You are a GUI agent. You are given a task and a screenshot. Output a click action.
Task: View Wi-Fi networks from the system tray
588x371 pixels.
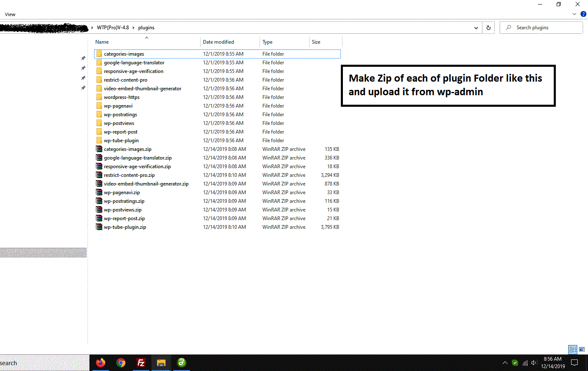pos(524,363)
